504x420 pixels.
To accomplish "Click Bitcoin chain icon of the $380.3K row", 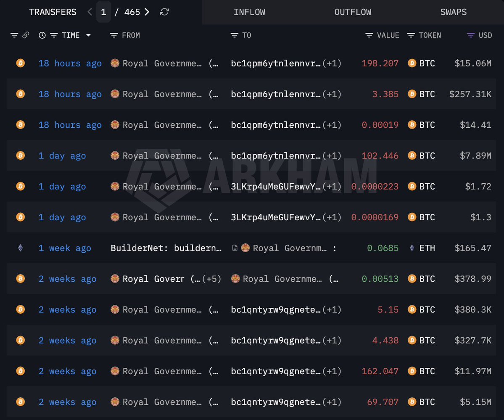I will click(x=21, y=309).
